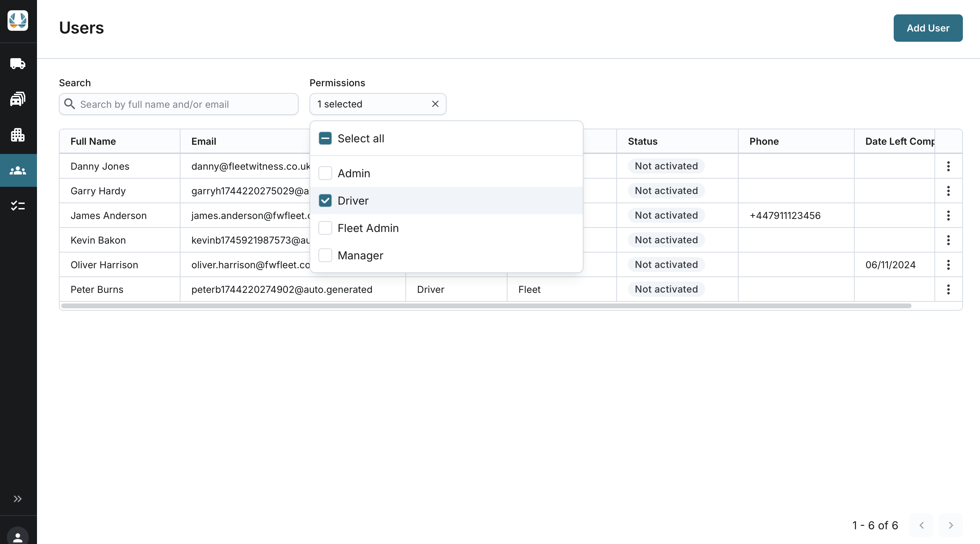This screenshot has height=544, width=980.
Task: Open profile avatar at sidebar bottom
Action: [18, 536]
